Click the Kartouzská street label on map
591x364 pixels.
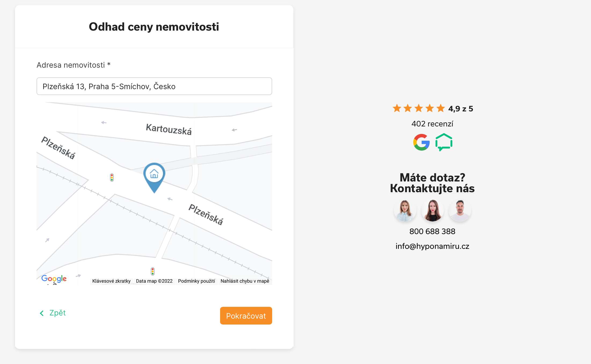(169, 129)
